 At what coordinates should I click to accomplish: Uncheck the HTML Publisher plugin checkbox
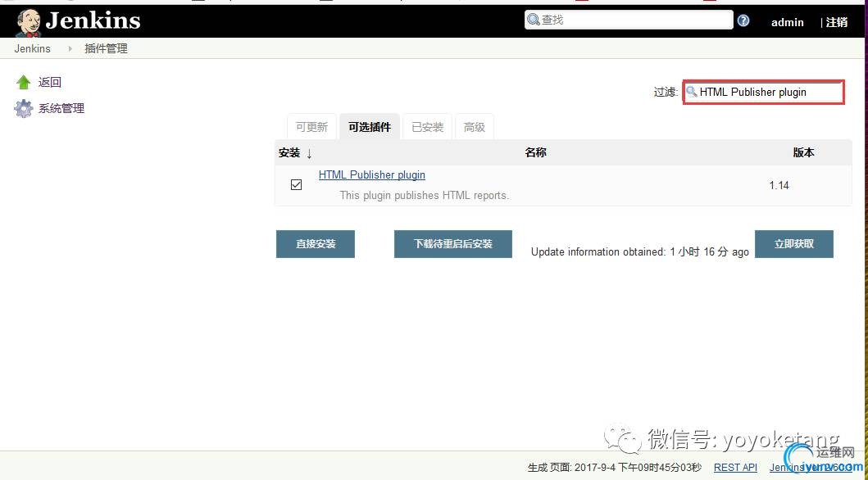[x=296, y=184]
